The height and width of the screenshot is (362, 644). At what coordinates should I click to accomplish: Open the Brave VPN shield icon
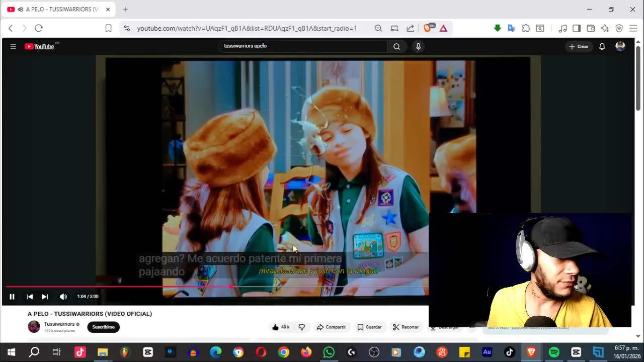tap(619, 28)
